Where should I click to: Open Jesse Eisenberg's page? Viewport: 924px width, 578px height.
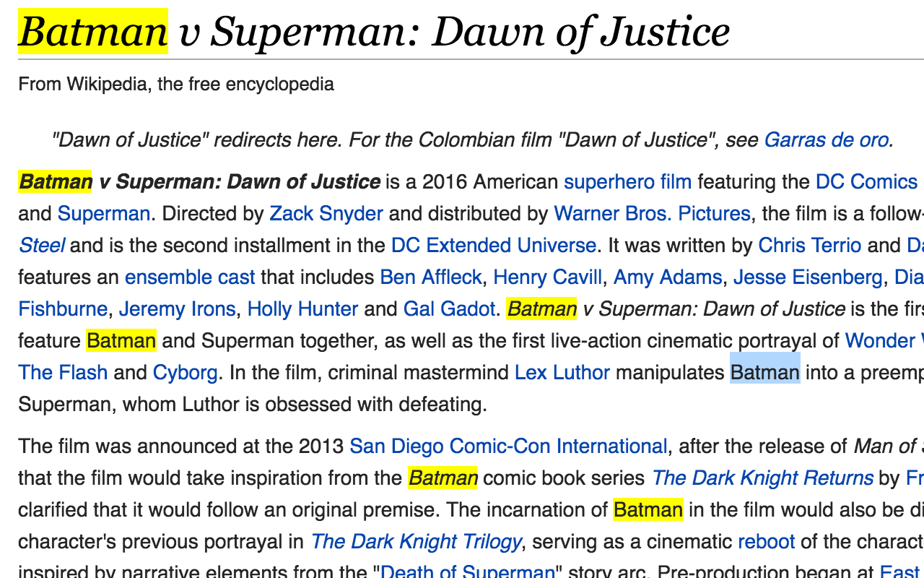coord(808,277)
